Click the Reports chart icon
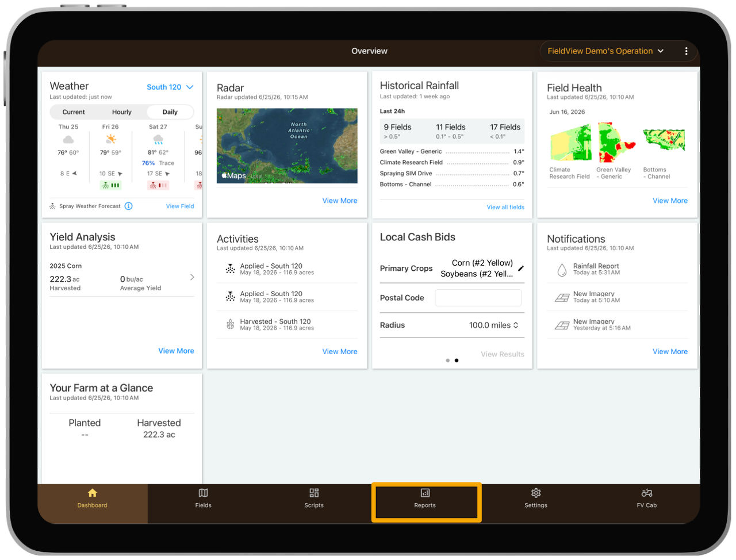 425,493
